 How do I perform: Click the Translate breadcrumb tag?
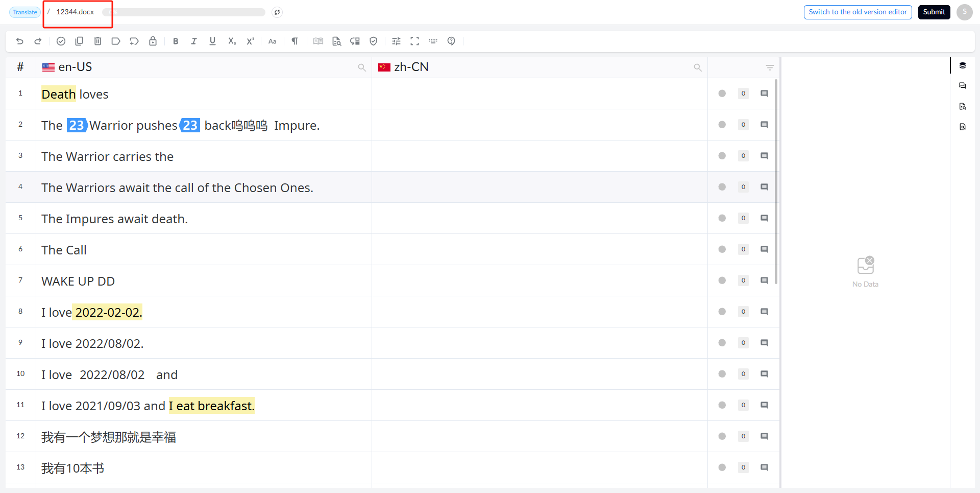(25, 12)
